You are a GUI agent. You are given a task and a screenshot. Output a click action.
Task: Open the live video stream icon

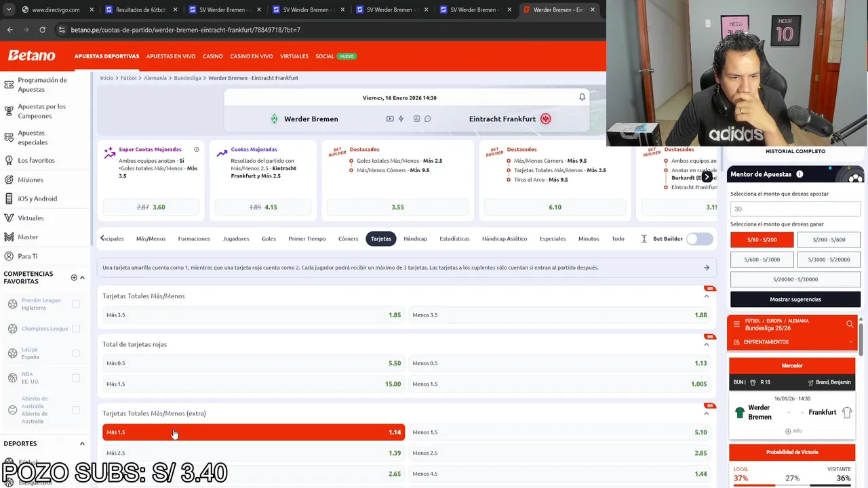click(x=390, y=119)
